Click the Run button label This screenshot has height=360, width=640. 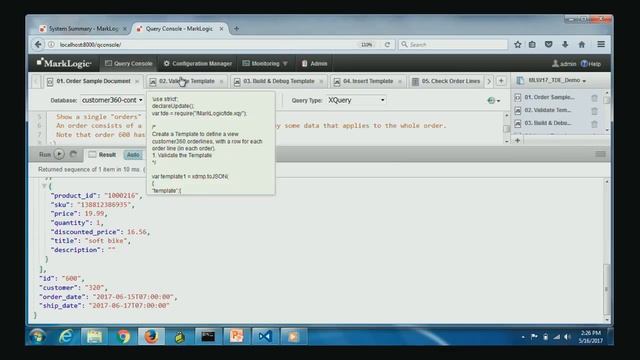coord(45,155)
